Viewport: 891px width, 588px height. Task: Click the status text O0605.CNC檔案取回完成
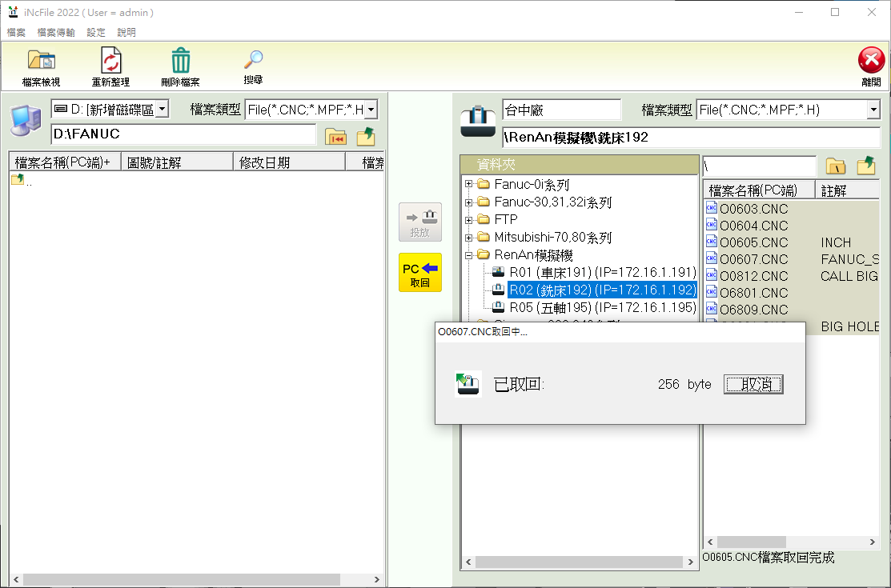tap(769, 558)
